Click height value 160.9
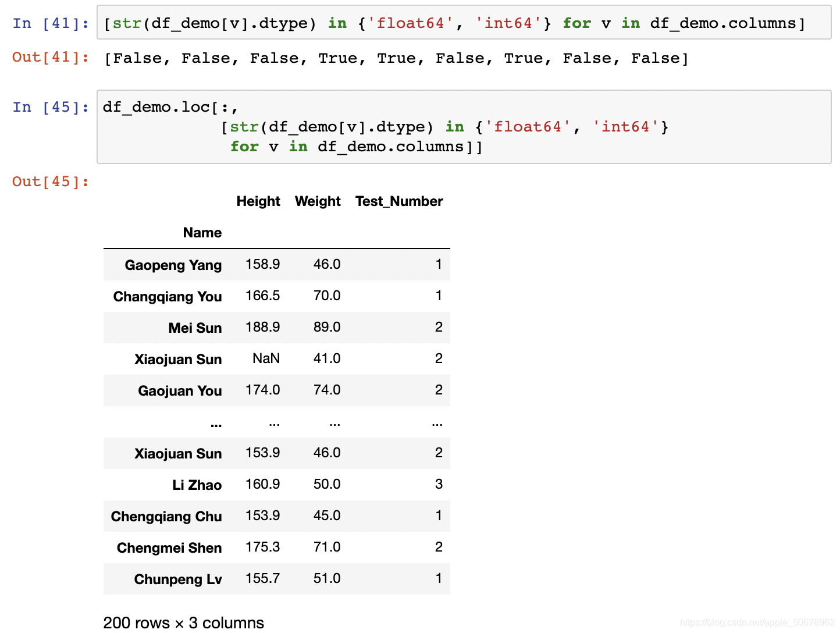 (263, 484)
